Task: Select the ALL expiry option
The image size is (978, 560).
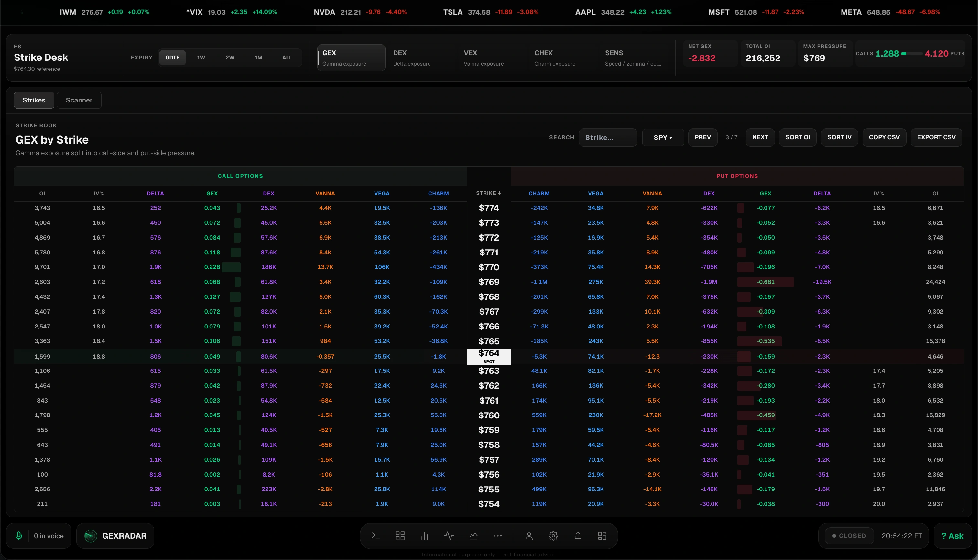Action: pyautogui.click(x=287, y=58)
